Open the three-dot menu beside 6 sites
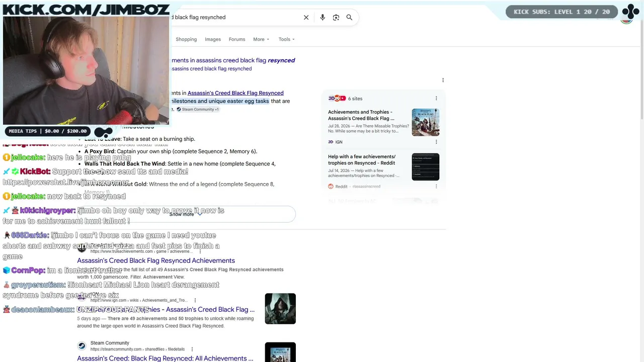Image resolution: width=644 pixels, height=362 pixels. (436, 99)
